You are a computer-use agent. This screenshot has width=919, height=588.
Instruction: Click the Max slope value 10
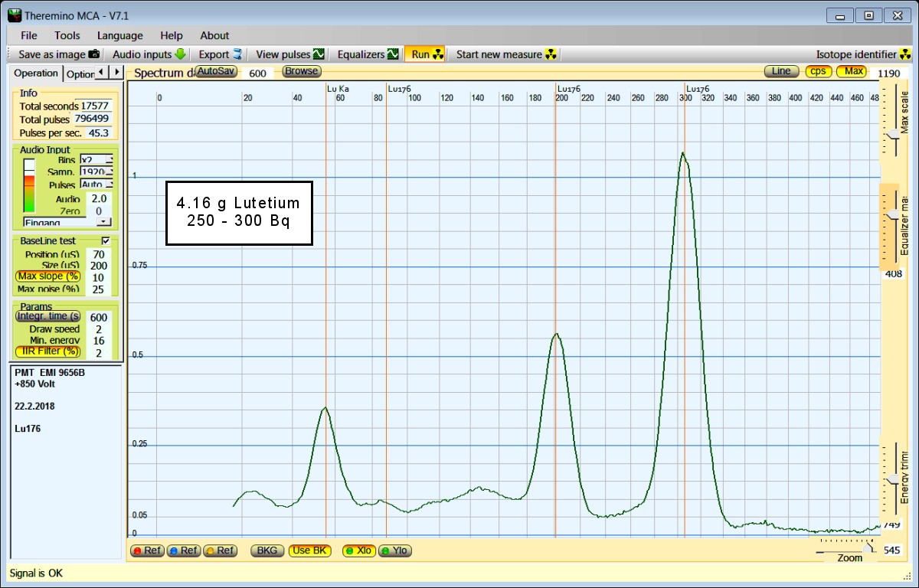tap(99, 277)
